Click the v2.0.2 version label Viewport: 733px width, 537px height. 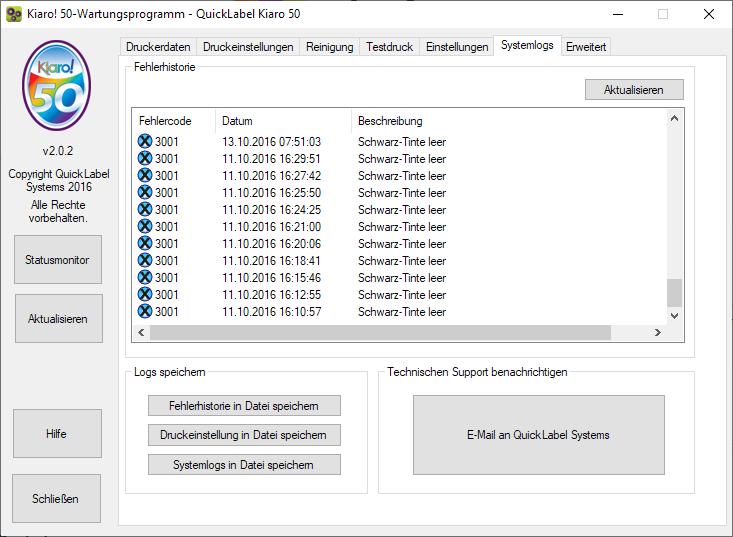pos(57,151)
